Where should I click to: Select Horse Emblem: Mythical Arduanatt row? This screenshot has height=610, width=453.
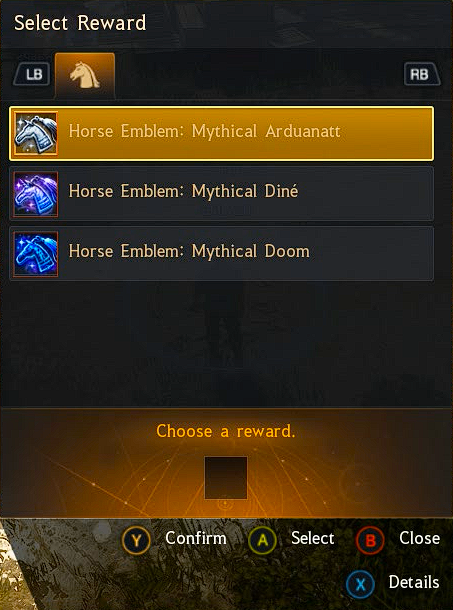pos(221,133)
